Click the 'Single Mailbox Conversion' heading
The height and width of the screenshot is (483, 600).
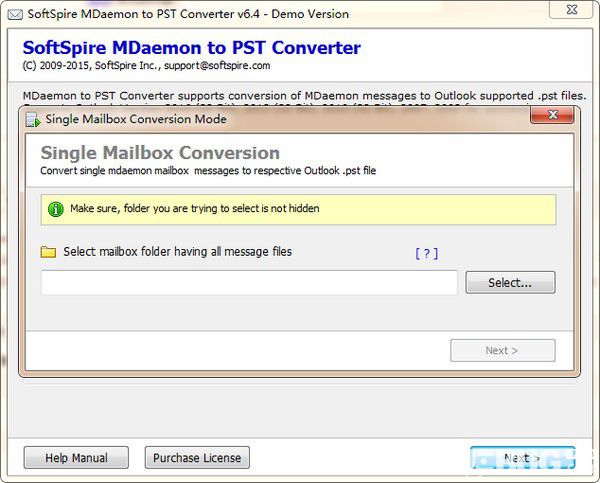[x=160, y=153]
